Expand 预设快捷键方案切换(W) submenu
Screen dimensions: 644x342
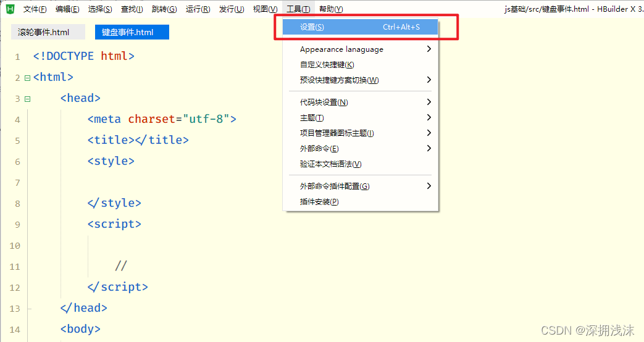point(361,80)
